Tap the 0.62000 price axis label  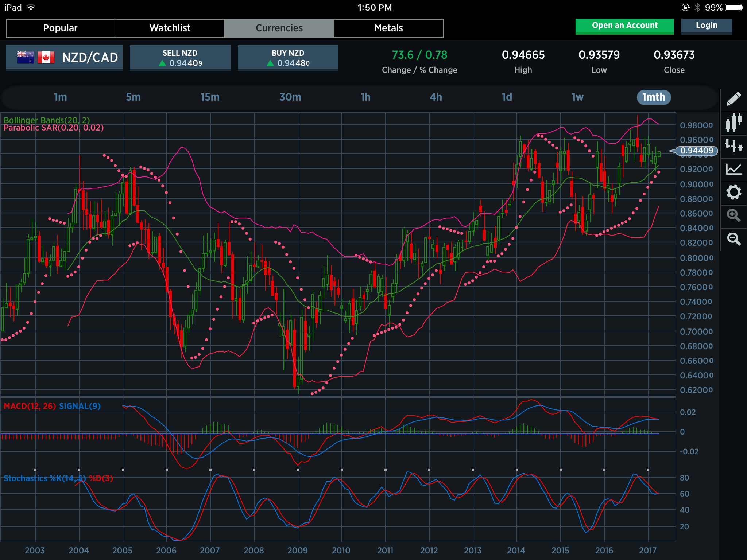click(x=696, y=390)
